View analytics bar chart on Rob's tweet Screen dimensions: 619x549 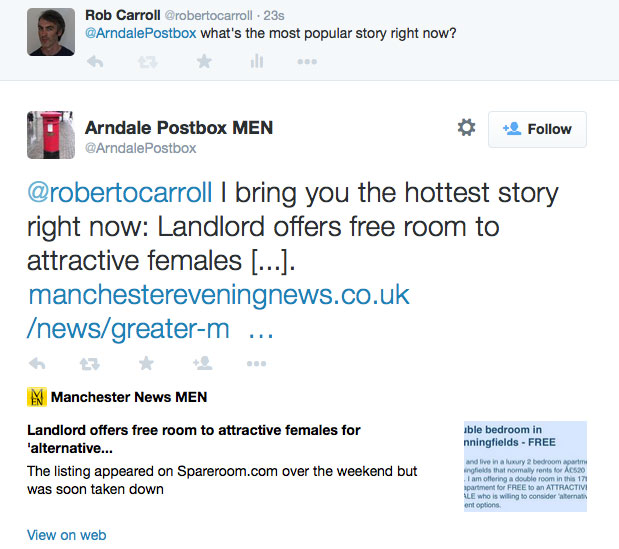click(257, 61)
